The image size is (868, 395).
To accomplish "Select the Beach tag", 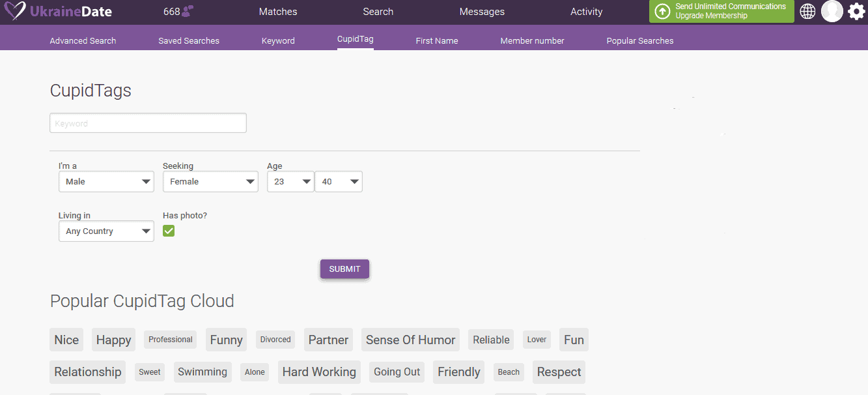I will (x=509, y=372).
